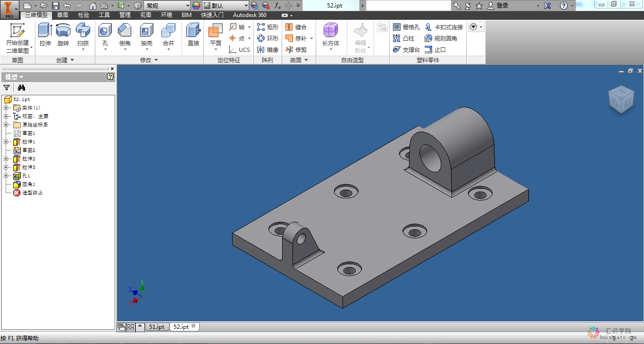Select the Mirror (镜像) tool
The height and width of the screenshot is (344, 644).
[268, 50]
